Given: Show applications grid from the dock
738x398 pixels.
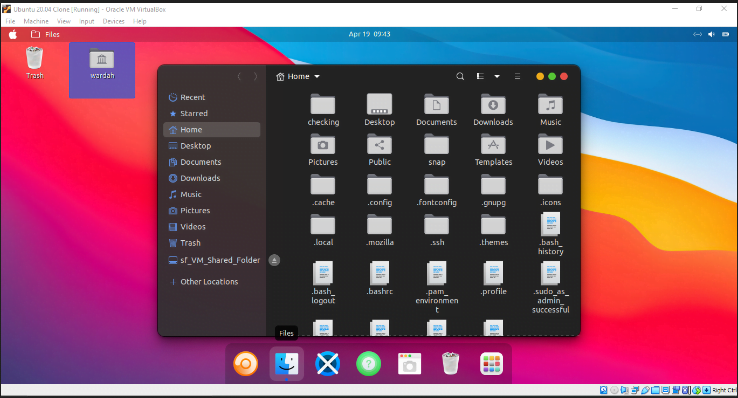Looking at the screenshot, I should (x=491, y=364).
